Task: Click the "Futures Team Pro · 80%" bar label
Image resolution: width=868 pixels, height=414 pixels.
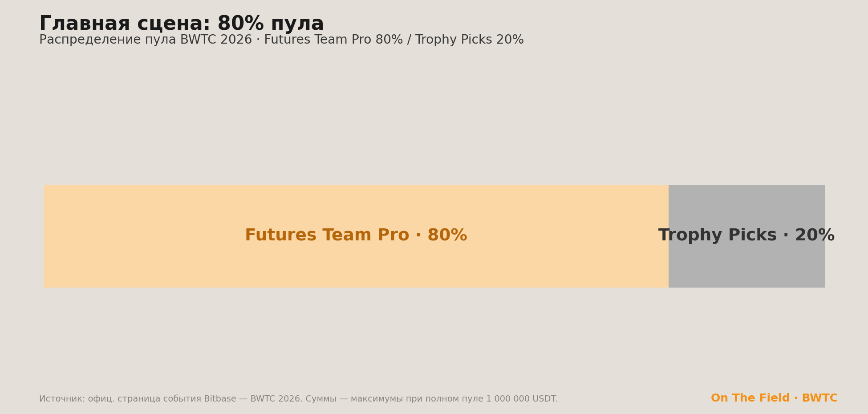Action: coord(356,235)
